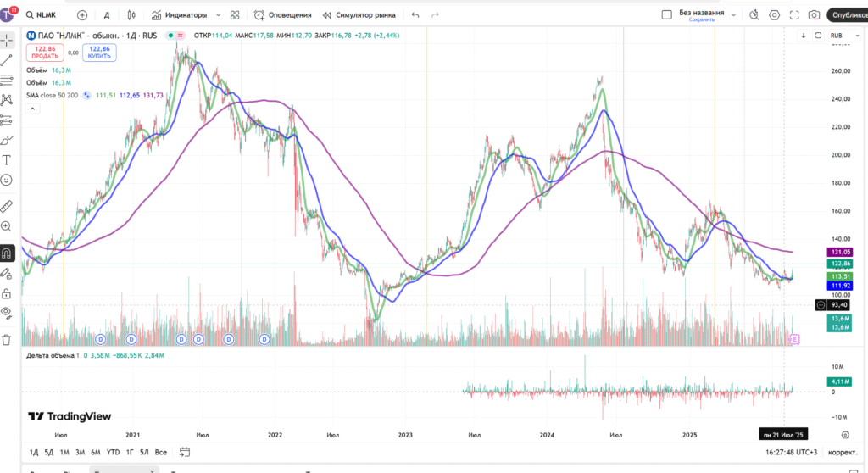Click the Опубликовать publish button
The image size is (868, 473).
tap(847, 15)
